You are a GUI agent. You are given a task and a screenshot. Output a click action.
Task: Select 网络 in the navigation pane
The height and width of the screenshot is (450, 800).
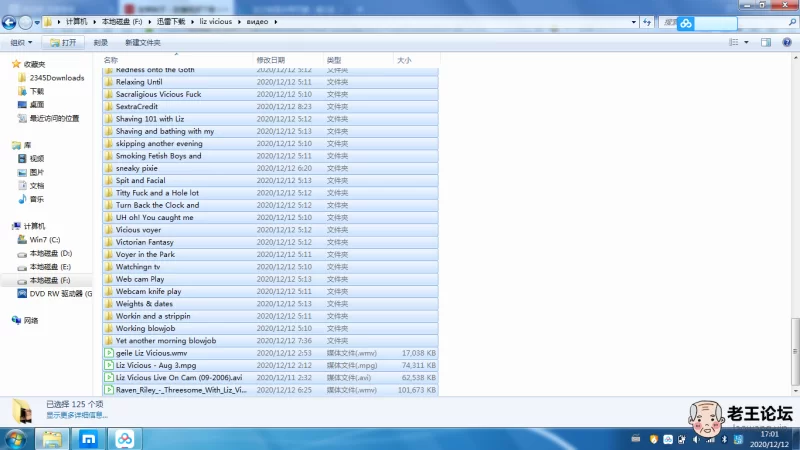(x=31, y=320)
